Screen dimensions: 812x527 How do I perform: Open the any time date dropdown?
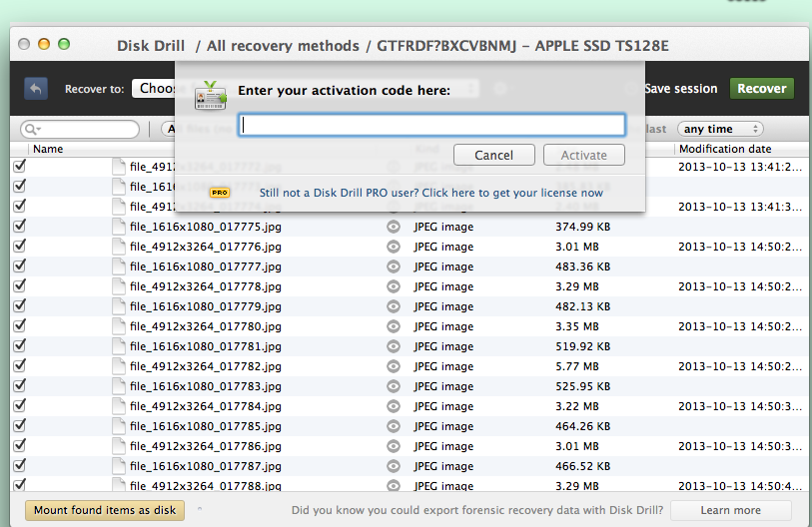tap(720, 129)
